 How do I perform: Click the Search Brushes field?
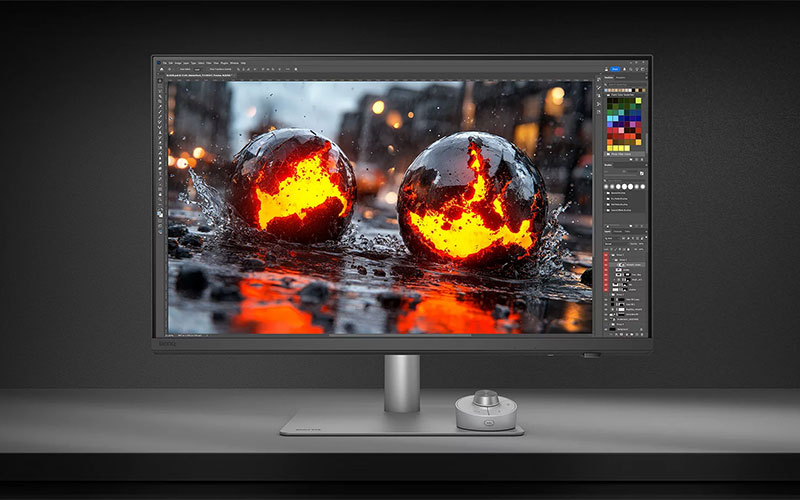pyautogui.click(x=627, y=181)
